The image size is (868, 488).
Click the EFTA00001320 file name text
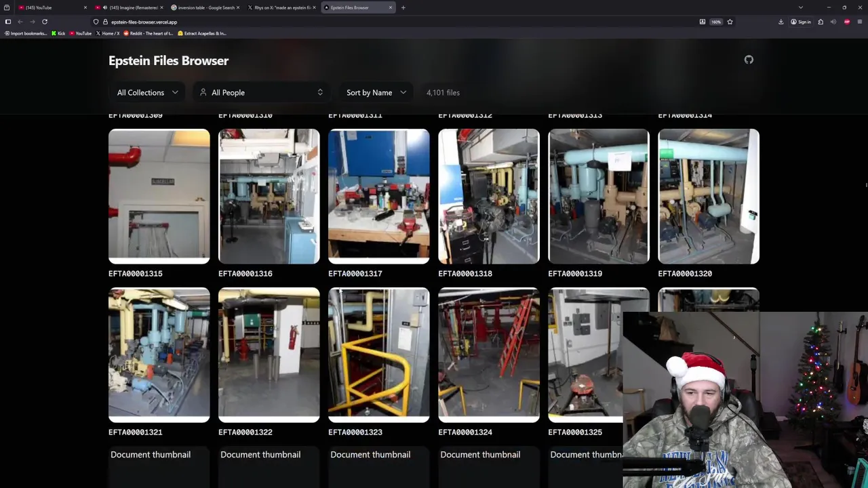[685, 273]
